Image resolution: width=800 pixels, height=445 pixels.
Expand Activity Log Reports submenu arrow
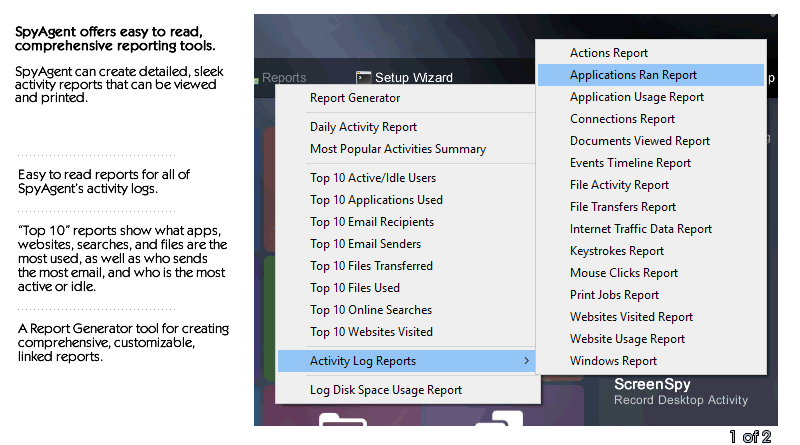tap(527, 361)
